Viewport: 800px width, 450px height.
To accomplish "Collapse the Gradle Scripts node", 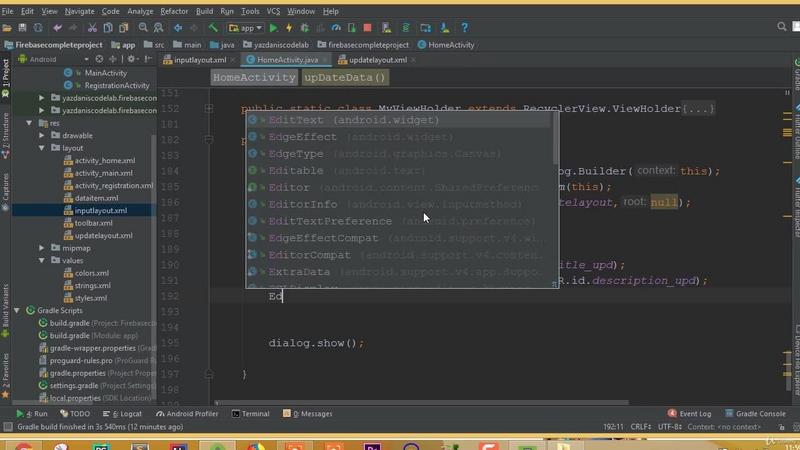I will tap(17, 310).
